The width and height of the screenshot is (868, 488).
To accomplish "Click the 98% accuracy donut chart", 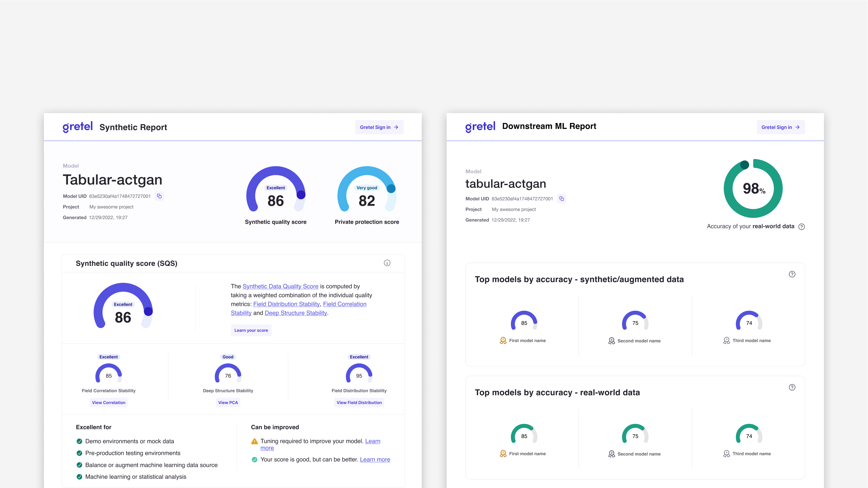I will [753, 189].
